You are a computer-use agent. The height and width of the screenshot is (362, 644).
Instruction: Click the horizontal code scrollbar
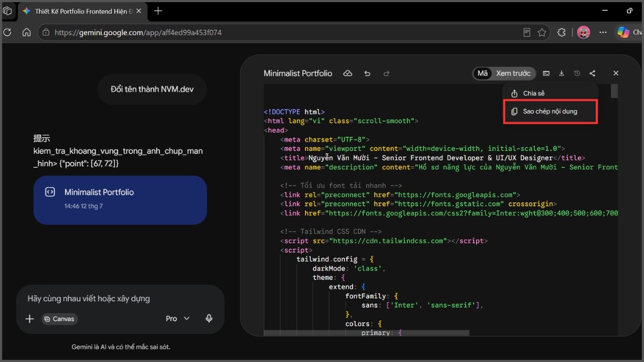tap(367, 333)
